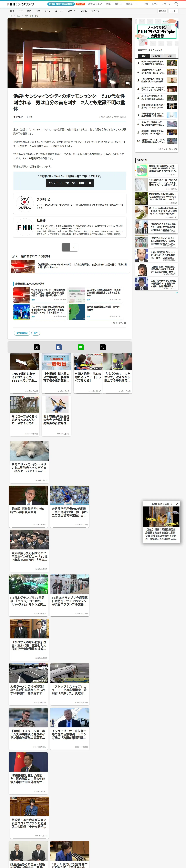Open the お知らせ red badge in header
This screenshot has height=868, width=186.
(x=80, y=4)
